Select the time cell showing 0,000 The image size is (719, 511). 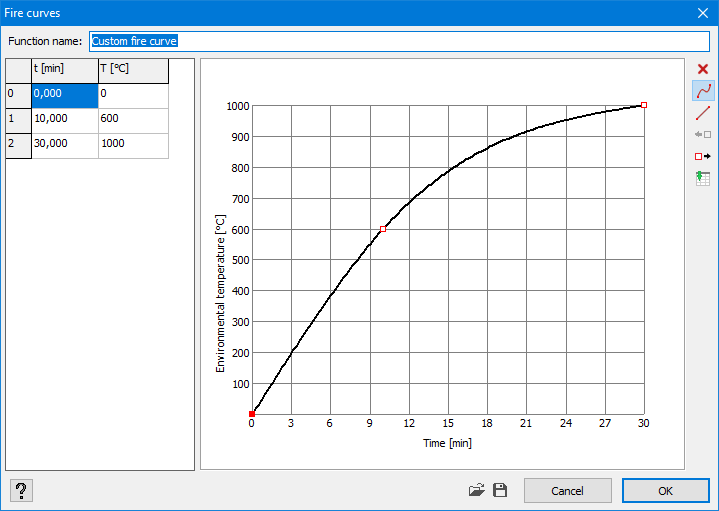[x=65, y=94]
